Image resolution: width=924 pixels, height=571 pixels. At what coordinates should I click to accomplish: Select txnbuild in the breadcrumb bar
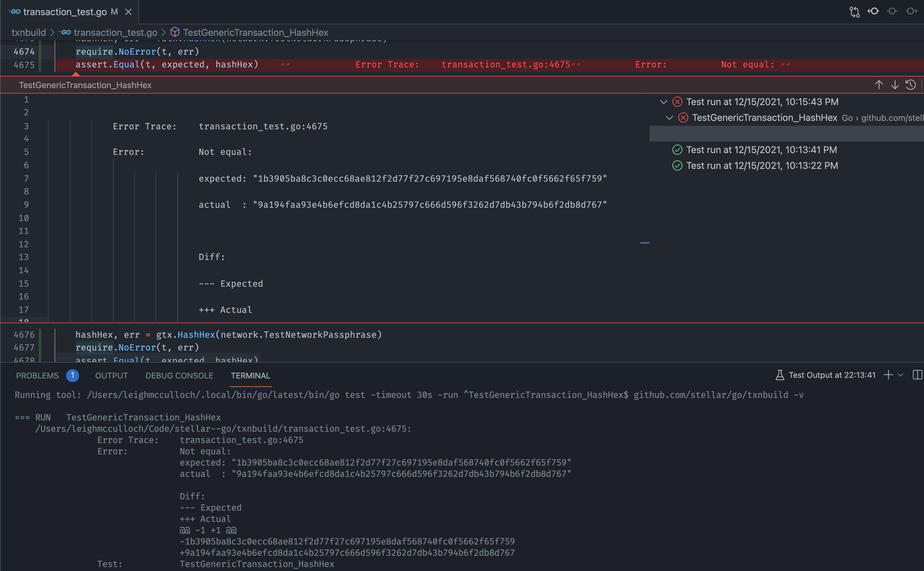[x=28, y=32]
